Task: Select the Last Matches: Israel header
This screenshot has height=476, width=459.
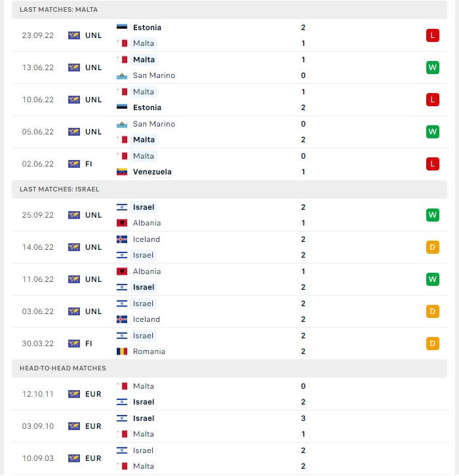Action: tap(229, 189)
